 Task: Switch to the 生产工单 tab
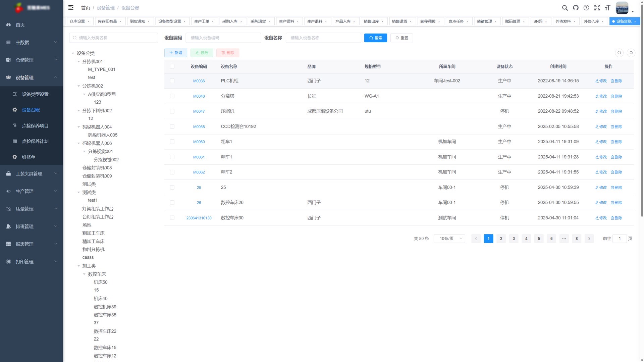(202, 21)
